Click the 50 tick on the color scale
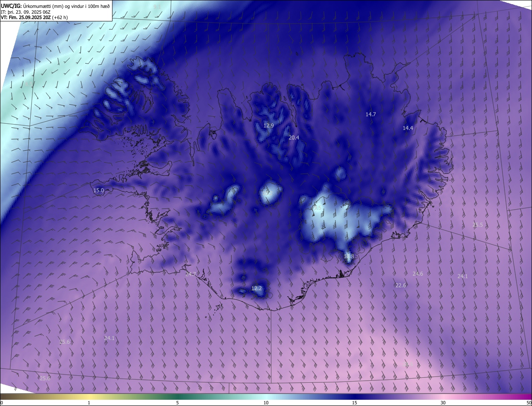 tap(529, 403)
